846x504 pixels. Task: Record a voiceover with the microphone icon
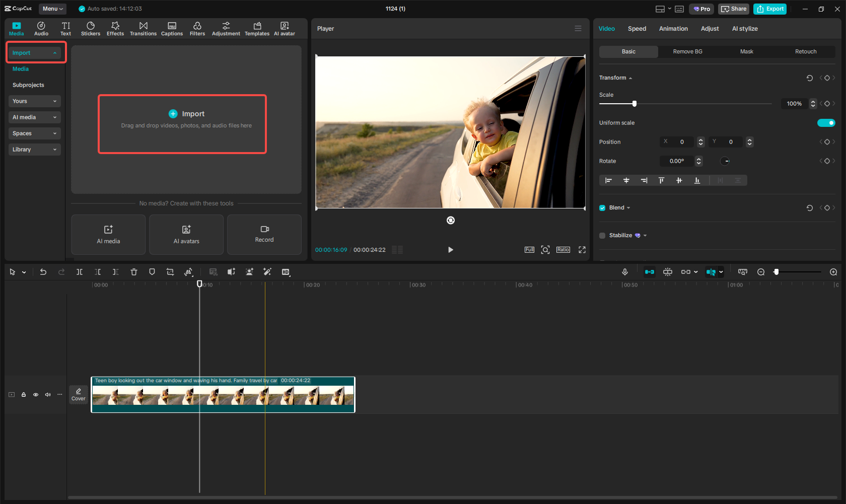click(x=624, y=272)
